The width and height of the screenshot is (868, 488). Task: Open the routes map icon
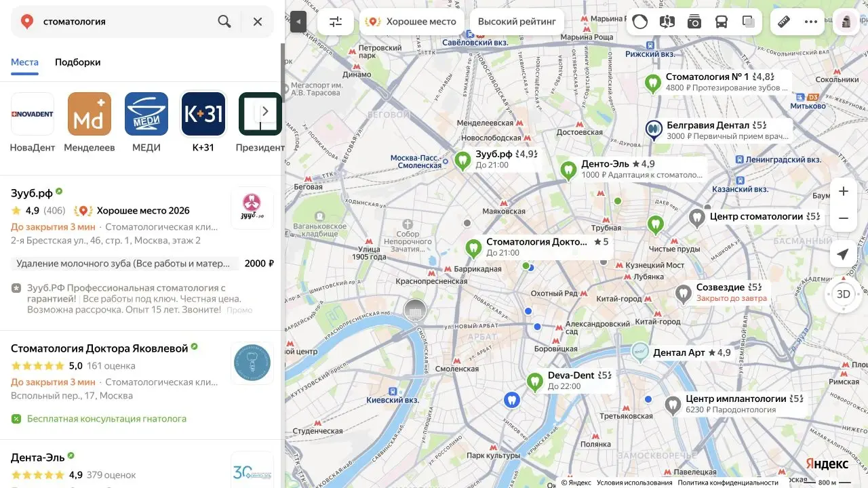click(667, 22)
